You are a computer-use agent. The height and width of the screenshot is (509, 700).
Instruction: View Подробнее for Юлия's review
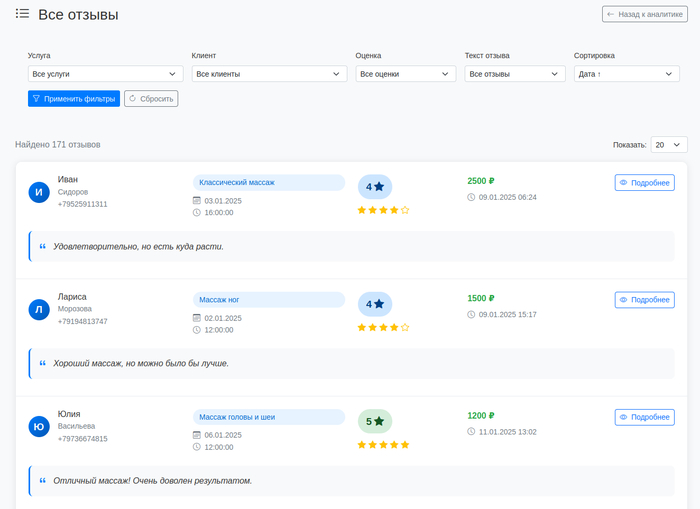(644, 417)
